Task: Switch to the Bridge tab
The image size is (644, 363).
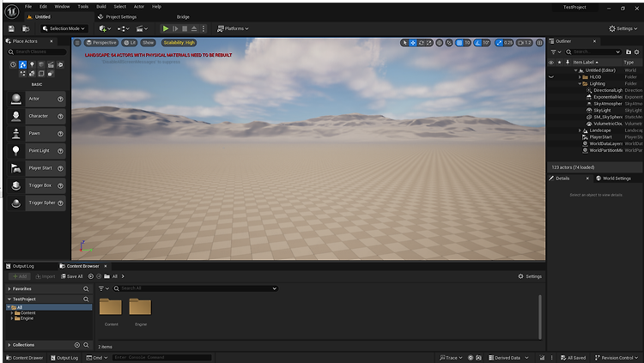Action: (x=183, y=17)
